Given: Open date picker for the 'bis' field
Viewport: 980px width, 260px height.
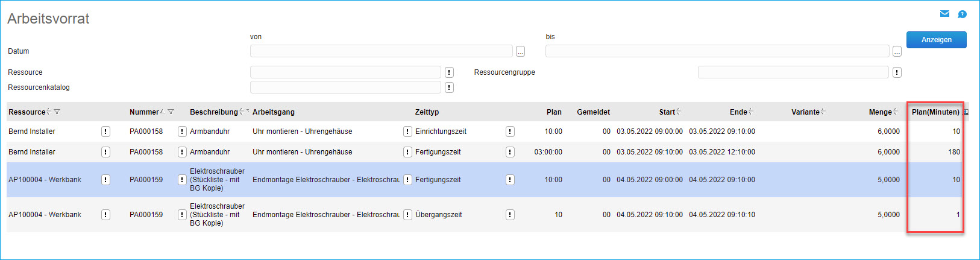Looking at the screenshot, I should (x=897, y=52).
